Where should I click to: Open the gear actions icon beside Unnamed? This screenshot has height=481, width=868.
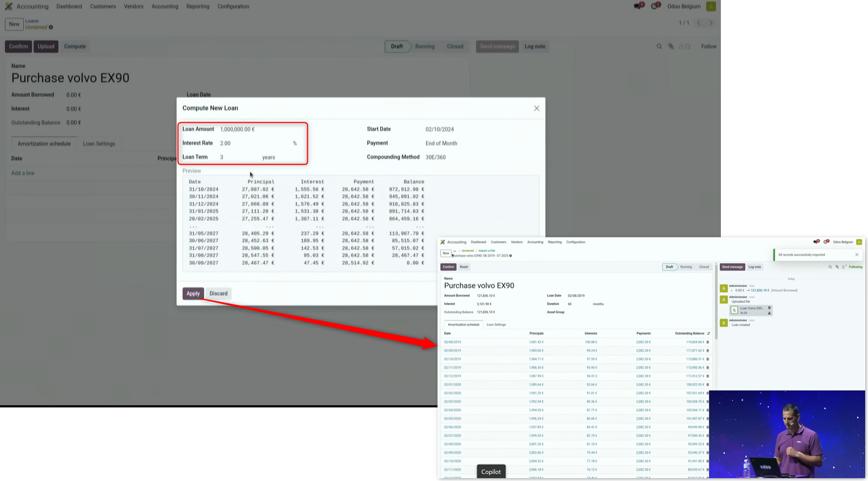(x=51, y=27)
